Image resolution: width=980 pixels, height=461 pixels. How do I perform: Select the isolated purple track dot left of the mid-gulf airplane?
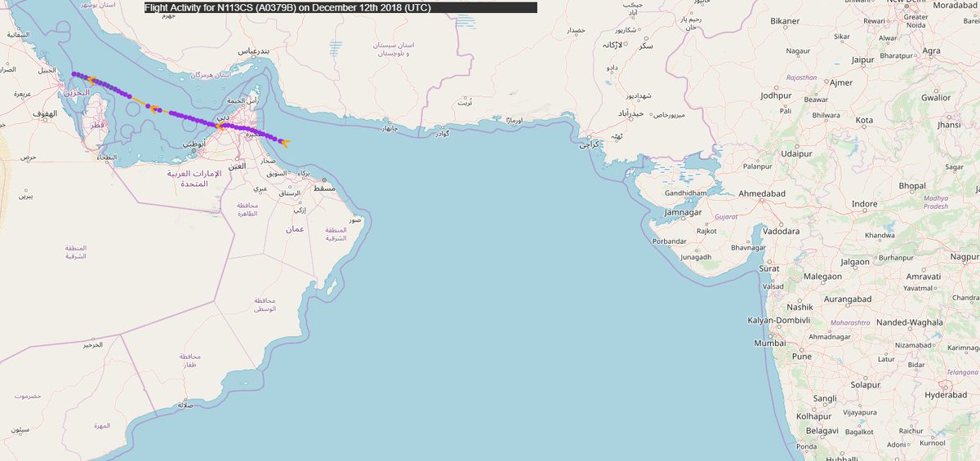pyautogui.click(x=147, y=105)
